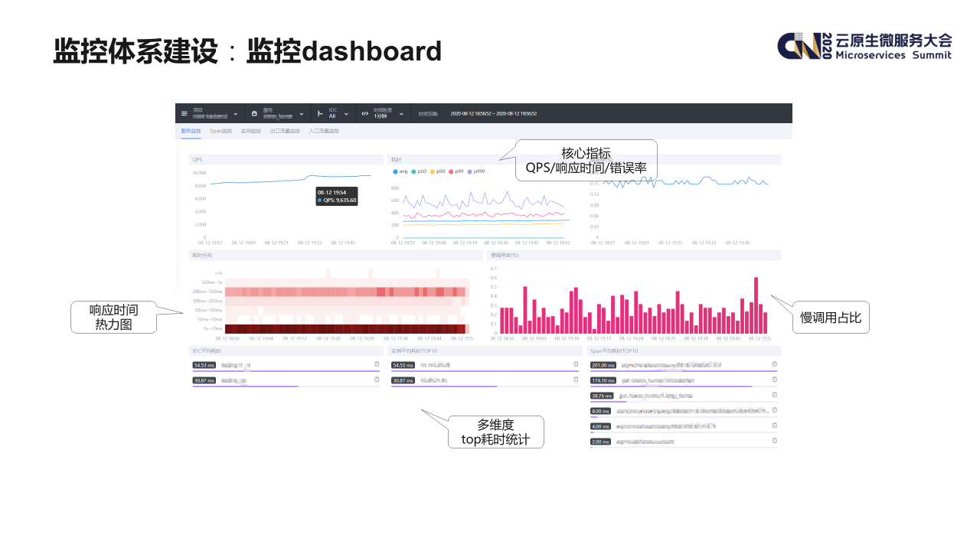Click the 耗时分布 heatmap panel title
The image size is (980, 551).
pyautogui.click(x=203, y=255)
